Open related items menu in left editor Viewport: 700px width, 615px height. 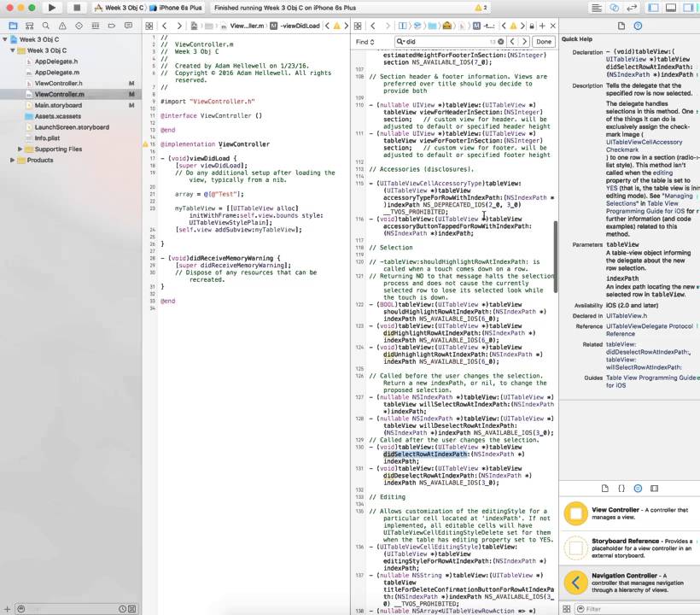tap(149, 26)
